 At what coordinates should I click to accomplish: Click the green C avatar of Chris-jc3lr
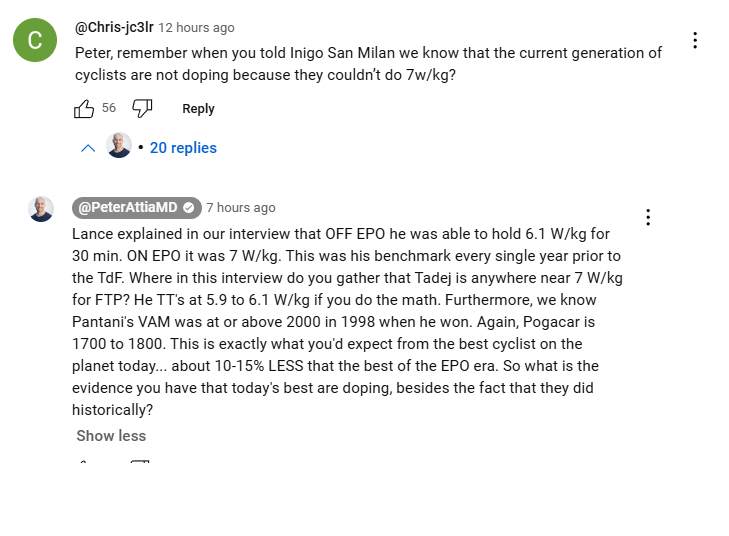pyautogui.click(x=35, y=40)
